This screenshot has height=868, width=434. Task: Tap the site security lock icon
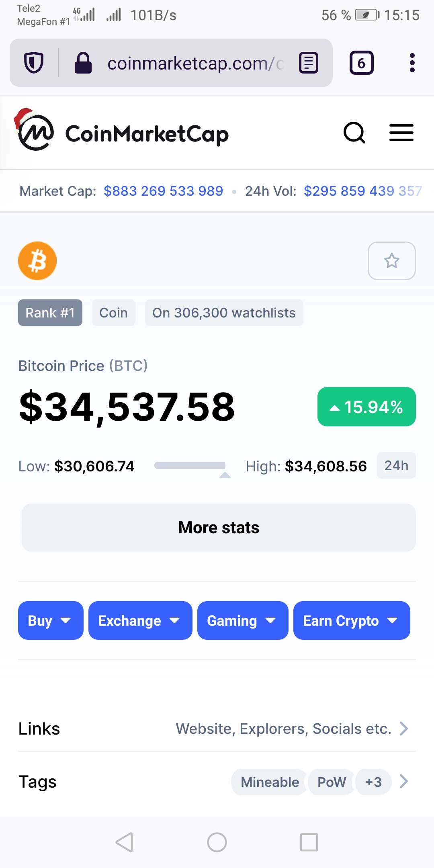(x=83, y=63)
